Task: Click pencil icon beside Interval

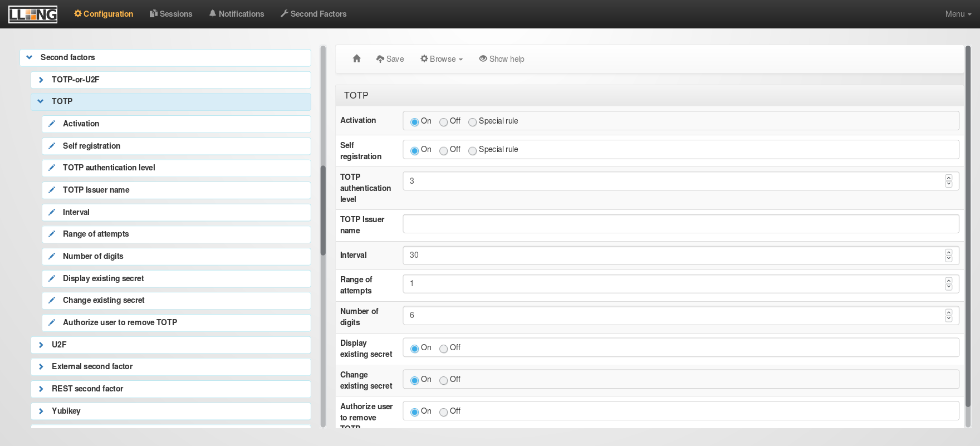Action: tap(52, 212)
